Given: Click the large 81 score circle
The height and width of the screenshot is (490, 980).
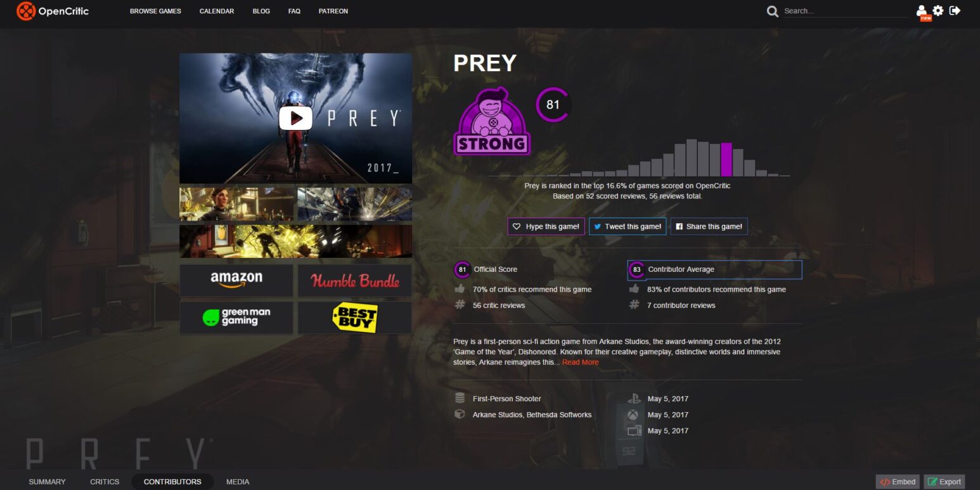Looking at the screenshot, I should click(x=553, y=105).
